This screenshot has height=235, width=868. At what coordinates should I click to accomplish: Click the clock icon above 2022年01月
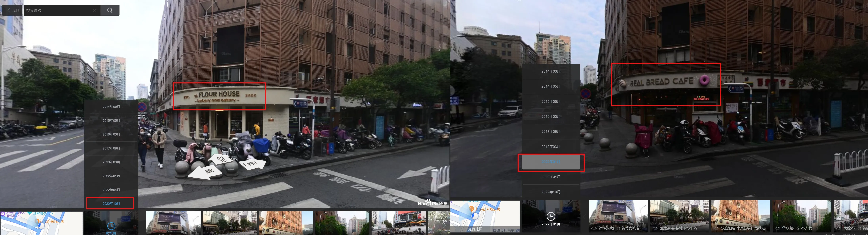point(550,216)
